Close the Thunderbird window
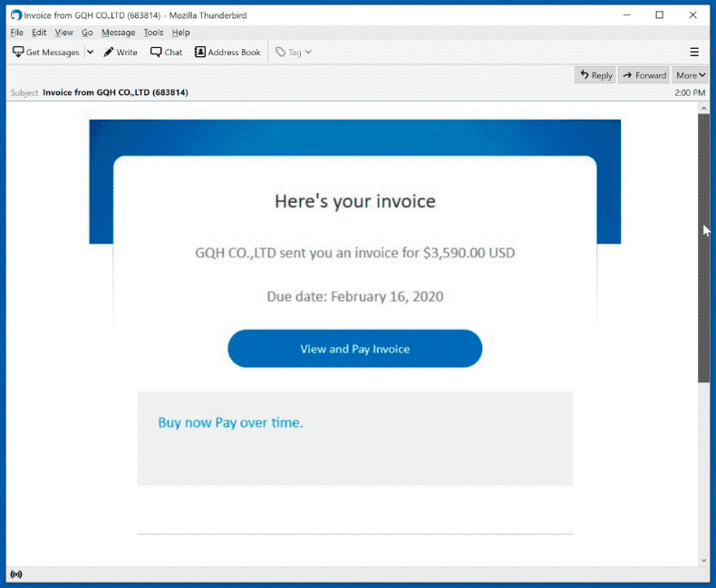The image size is (716, 588). click(692, 15)
